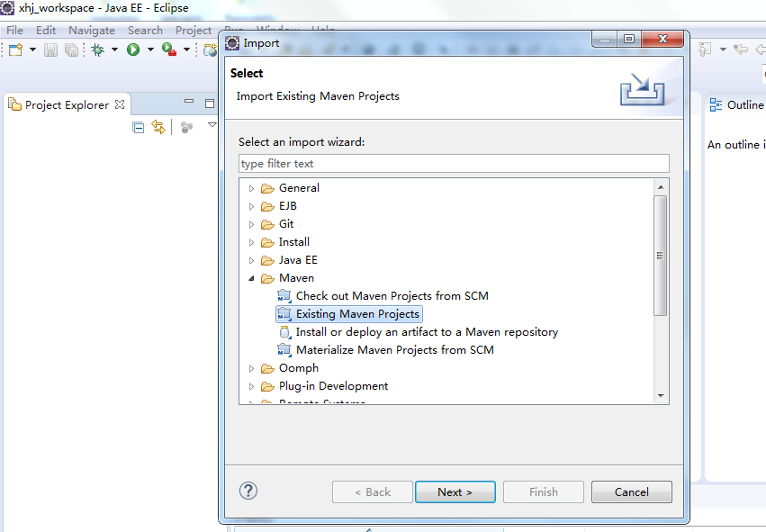Select the General tree item
Image resolution: width=766 pixels, height=532 pixels.
coord(299,188)
